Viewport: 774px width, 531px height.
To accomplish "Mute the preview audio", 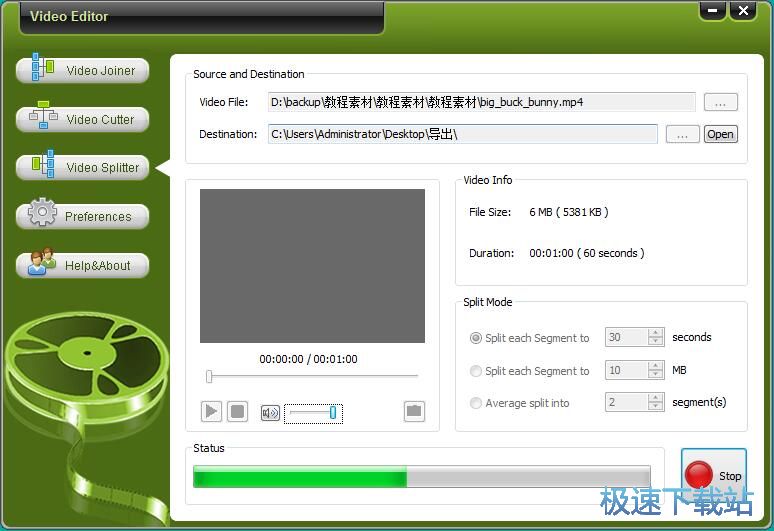I will coord(270,413).
